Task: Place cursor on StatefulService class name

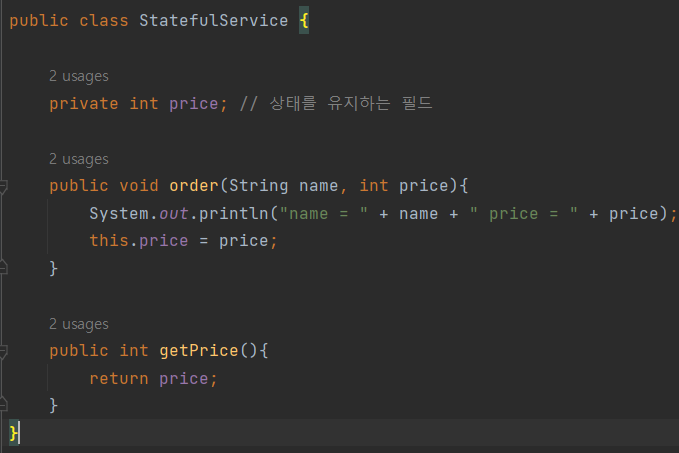Action: [x=213, y=21]
